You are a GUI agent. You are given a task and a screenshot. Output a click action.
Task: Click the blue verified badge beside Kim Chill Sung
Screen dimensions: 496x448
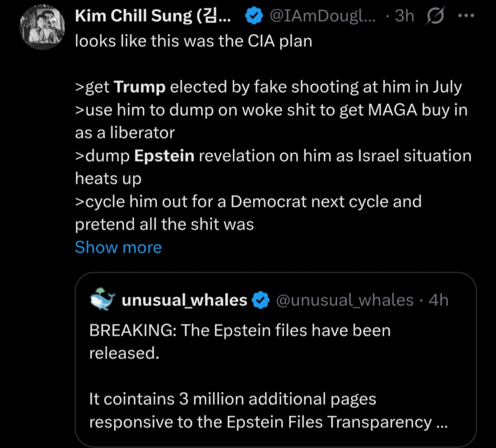coord(254,16)
